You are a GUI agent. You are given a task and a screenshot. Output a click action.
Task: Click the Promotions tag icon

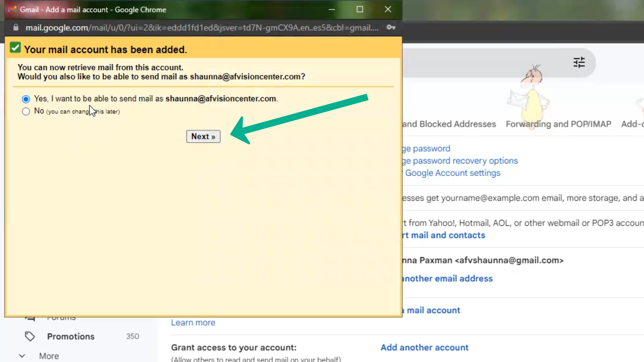30,336
